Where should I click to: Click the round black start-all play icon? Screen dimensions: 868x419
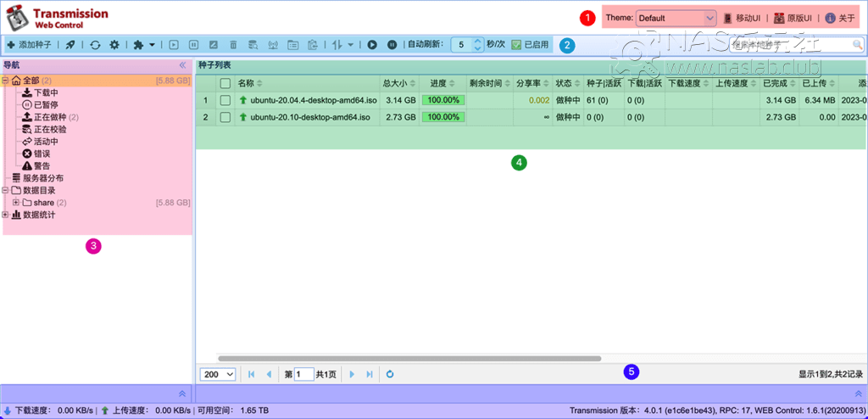pos(371,44)
